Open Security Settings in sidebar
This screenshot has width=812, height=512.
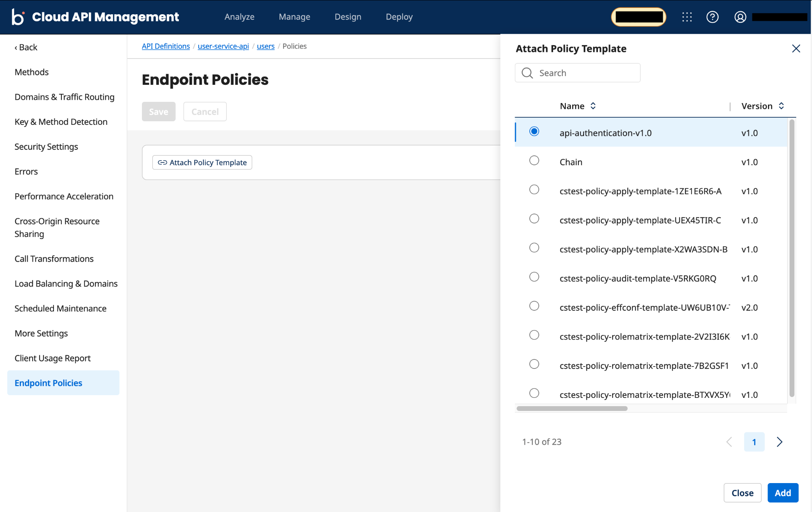(46, 147)
